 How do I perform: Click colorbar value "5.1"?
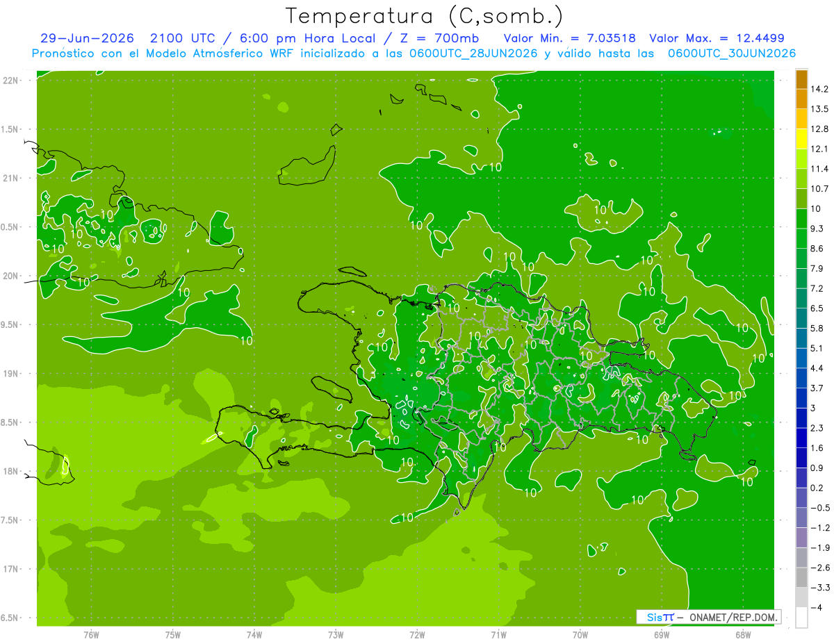817,348
